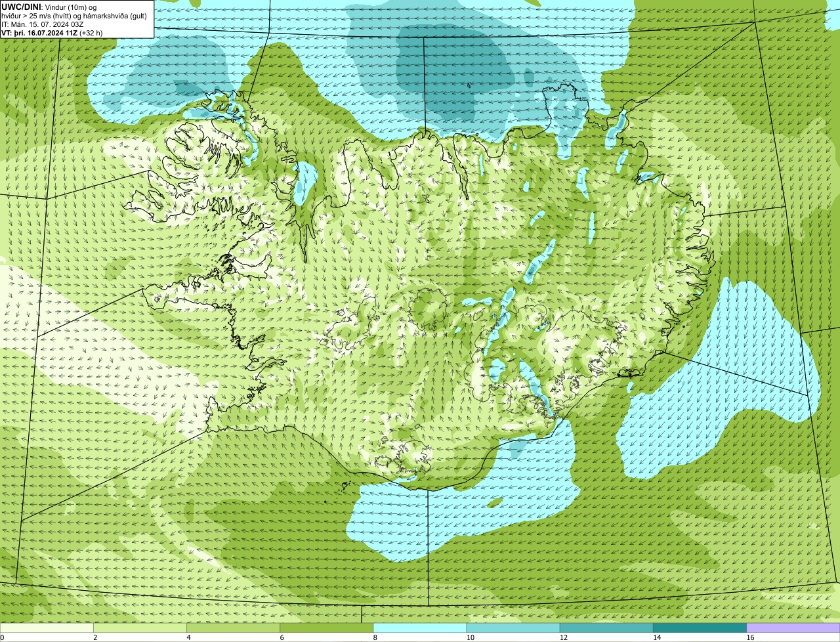The width and height of the screenshot is (840, 642).
Task: Click the legend tick label "10"
Action: [470, 637]
